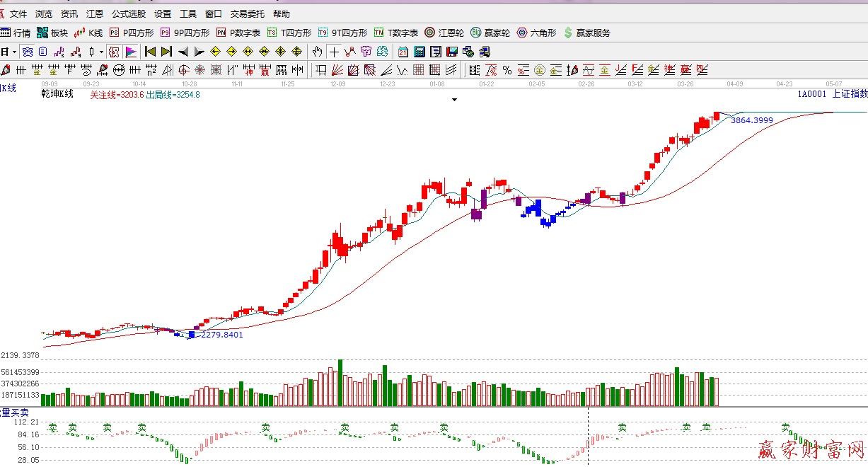Open the candlestick style dropdown arrow
The width and height of the screenshot is (868, 467).
pos(101,52)
